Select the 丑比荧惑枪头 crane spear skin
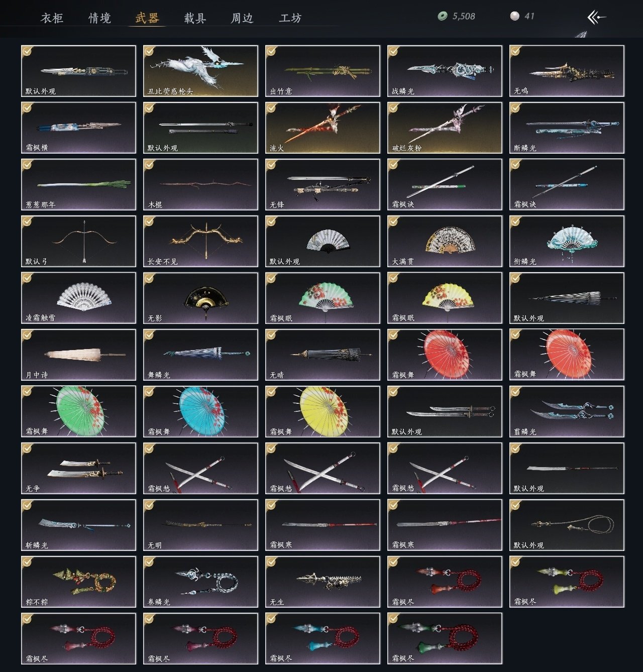Viewport: 643px width, 672px height. pyautogui.click(x=200, y=71)
